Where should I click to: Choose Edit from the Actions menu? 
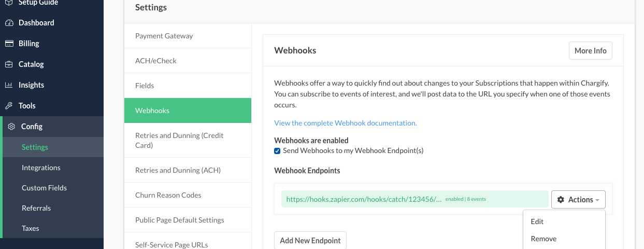537,222
